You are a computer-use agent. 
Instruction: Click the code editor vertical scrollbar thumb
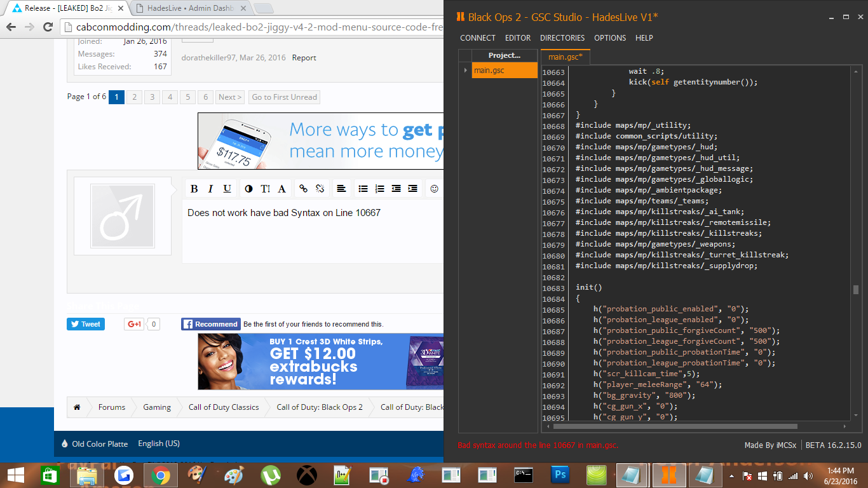[855, 290]
